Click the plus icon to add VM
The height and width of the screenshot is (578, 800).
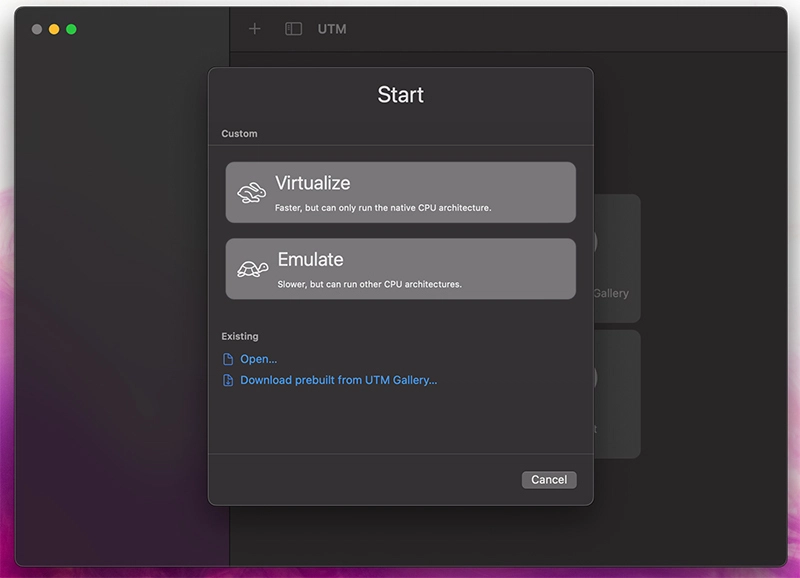coord(255,29)
